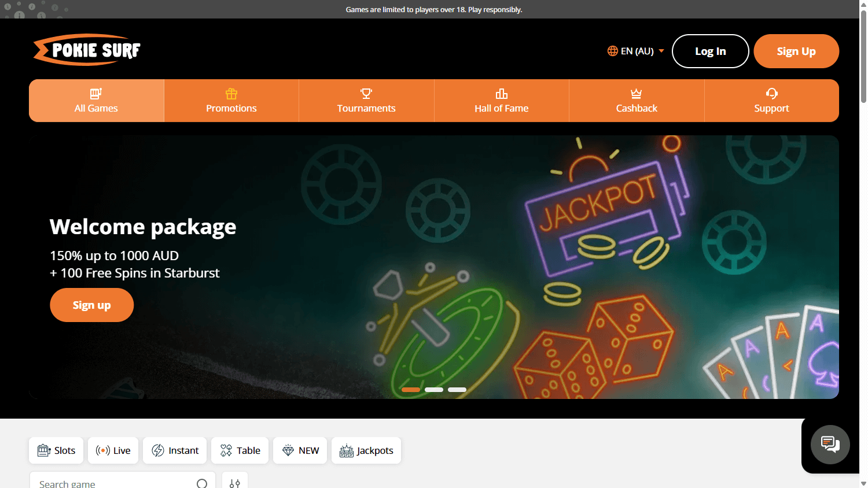Select the third carousel slide indicator
The width and height of the screenshot is (868, 488).
[x=457, y=390]
